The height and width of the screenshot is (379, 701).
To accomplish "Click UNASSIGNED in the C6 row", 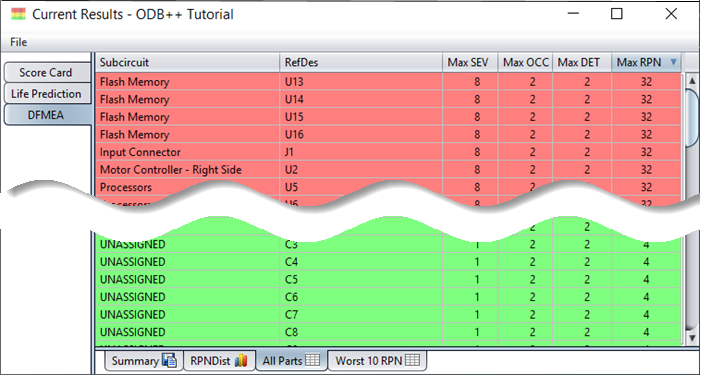I will pos(133,297).
